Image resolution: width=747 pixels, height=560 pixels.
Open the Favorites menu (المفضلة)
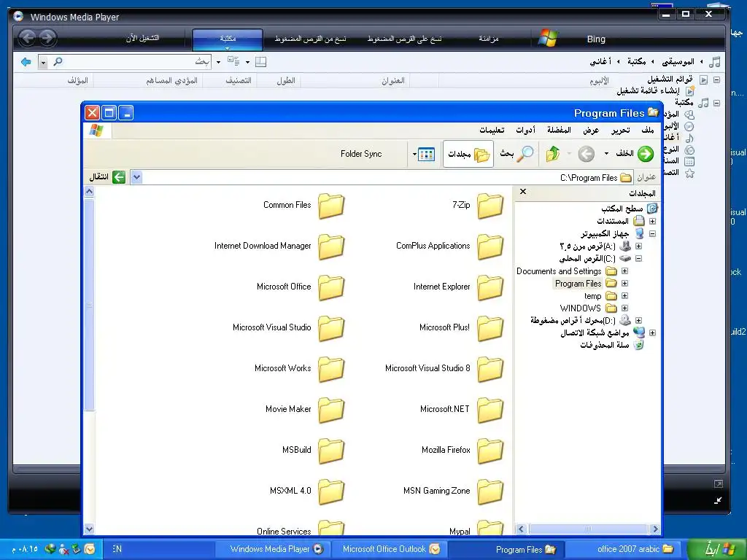[559, 130]
